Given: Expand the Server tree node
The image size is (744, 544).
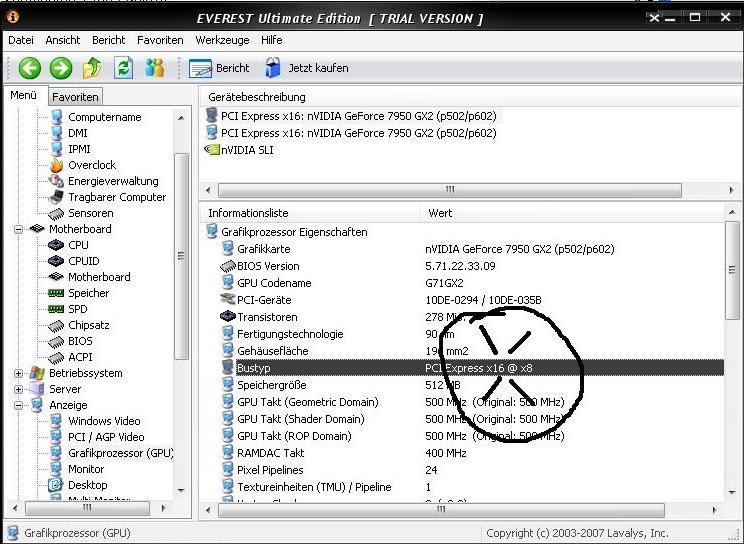Looking at the screenshot, I should click(x=18, y=389).
